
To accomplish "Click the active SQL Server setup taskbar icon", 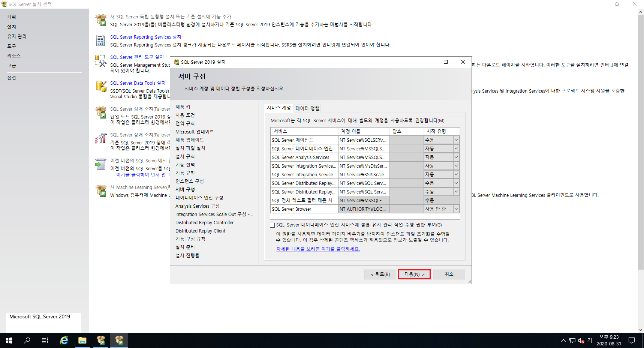I will pos(119,340).
